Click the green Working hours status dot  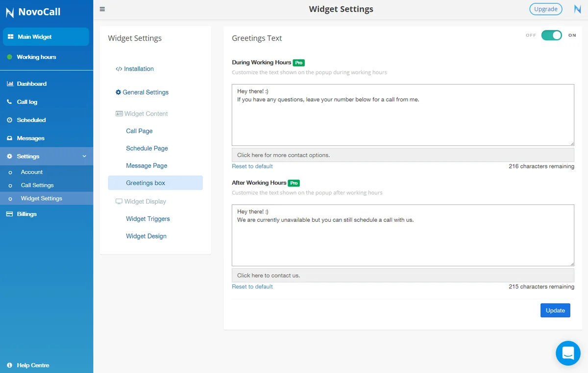(10, 57)
